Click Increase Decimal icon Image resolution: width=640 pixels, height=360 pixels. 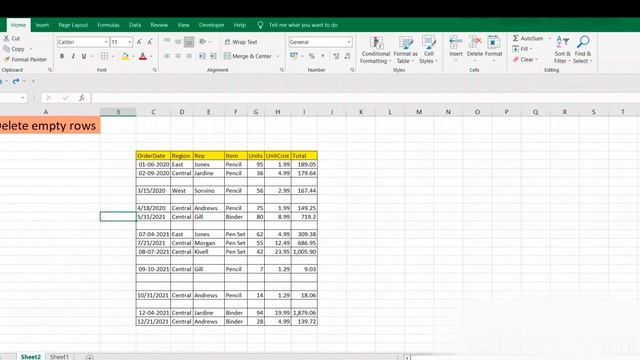336,56
